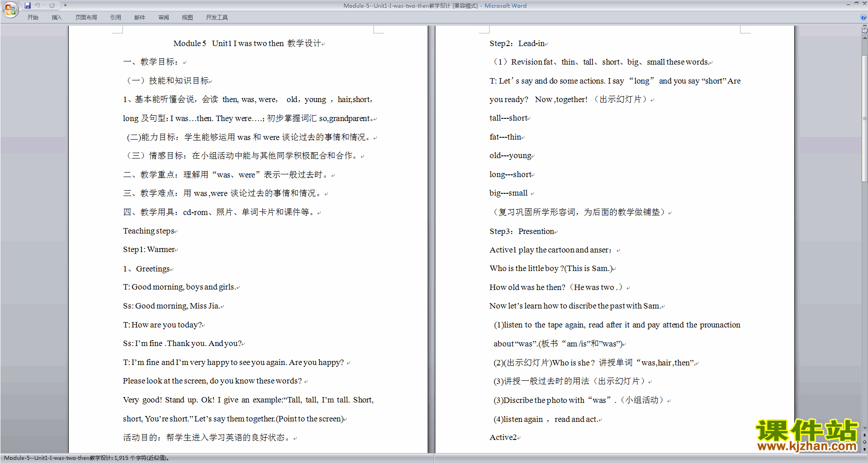Open the Select Browse Object circle button

pos(864,442)
